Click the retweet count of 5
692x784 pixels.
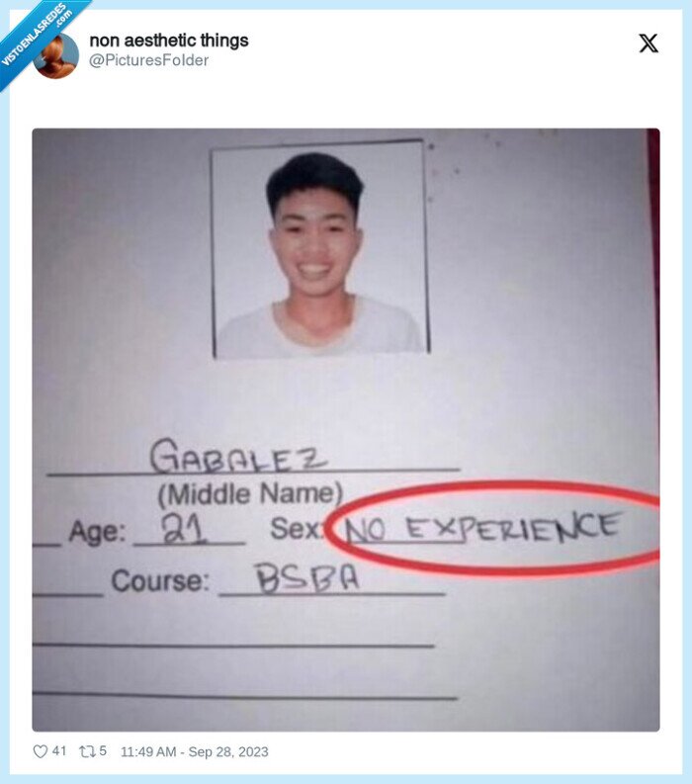pyautogui.click(x=103, y=750)
